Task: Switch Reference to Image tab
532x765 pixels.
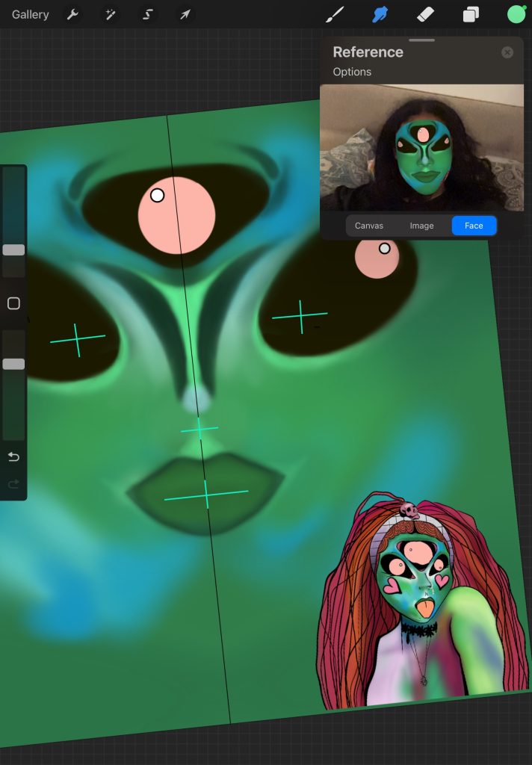Action: pos(421,226)
